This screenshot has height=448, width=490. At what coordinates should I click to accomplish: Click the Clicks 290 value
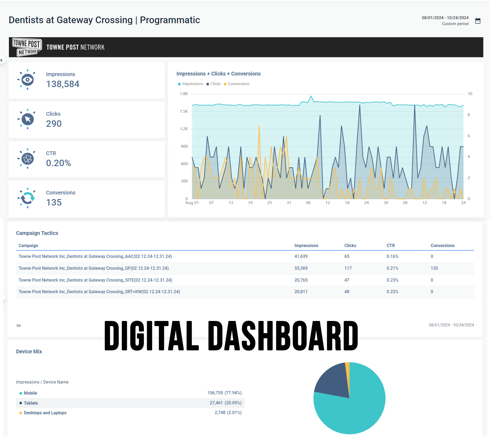click(54, 124)
